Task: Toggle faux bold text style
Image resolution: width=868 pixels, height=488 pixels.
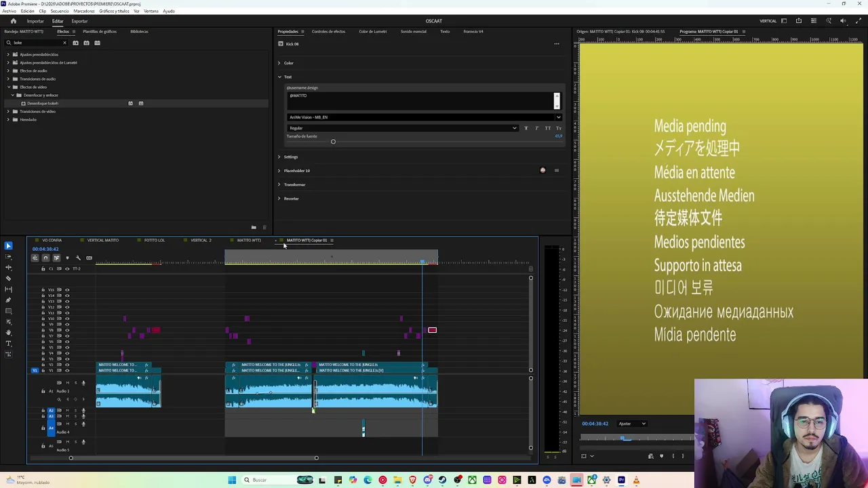Action: click(x=526, y=128)
